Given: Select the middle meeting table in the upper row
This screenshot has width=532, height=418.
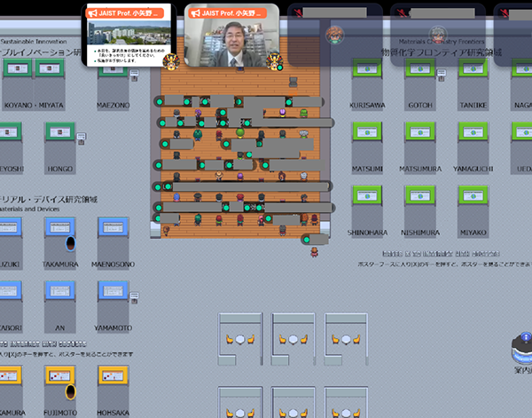Looking at the screenshot, I should pos(293,339).
